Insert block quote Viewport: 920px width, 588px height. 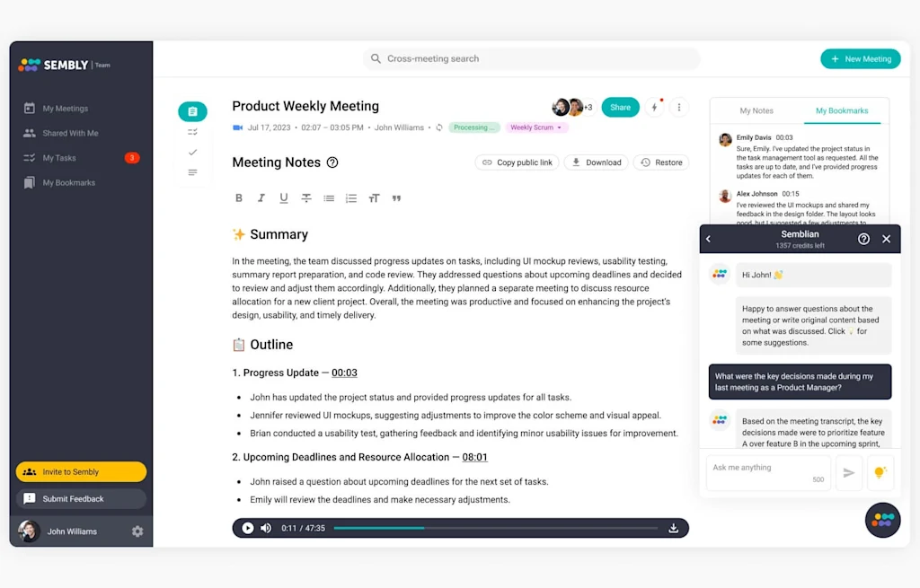396,198
